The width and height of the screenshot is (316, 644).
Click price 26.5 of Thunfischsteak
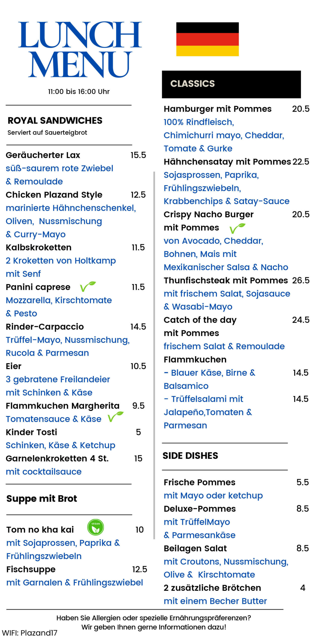pyautogui.click(x=301, y=280)
